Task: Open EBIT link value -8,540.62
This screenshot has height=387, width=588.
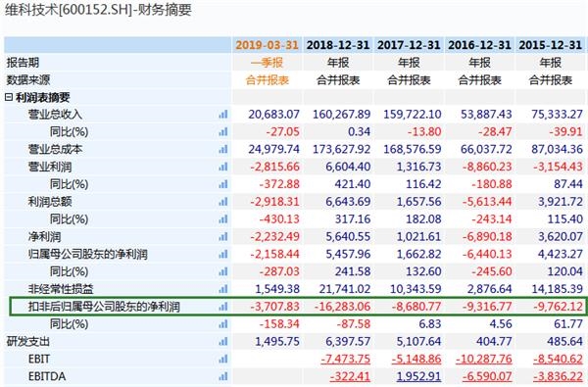Action: pyautogui.click(x=558, y=359)
